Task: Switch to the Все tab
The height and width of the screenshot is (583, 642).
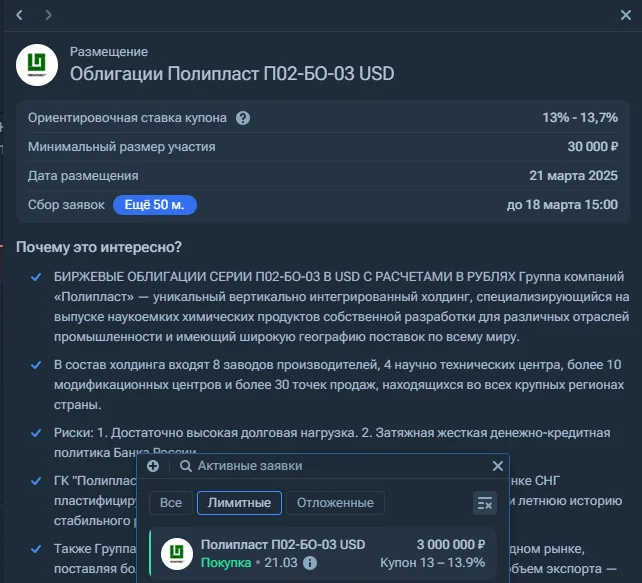Action: click(x=171, y=503)
